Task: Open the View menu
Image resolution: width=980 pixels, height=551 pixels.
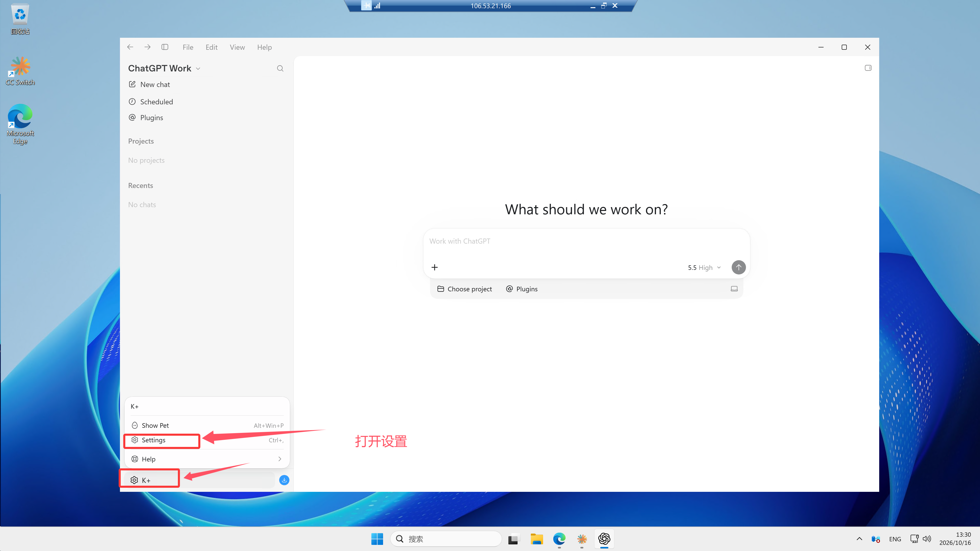Action: coord(237,47)
